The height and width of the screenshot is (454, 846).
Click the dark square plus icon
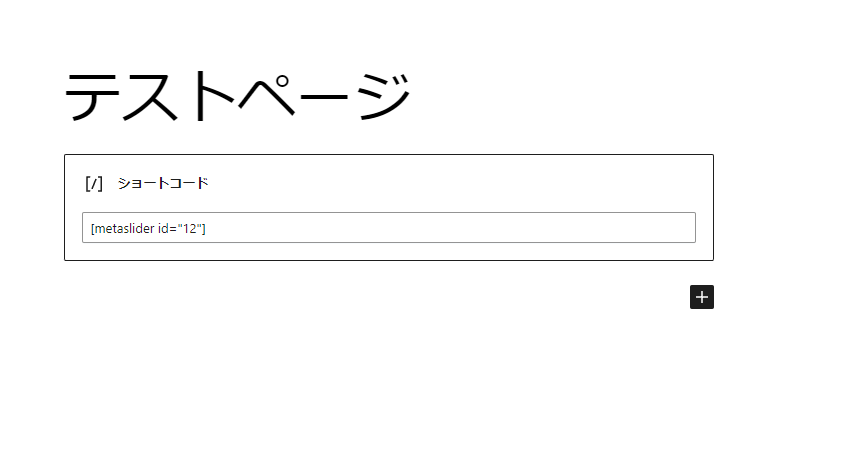pos(701,297)
